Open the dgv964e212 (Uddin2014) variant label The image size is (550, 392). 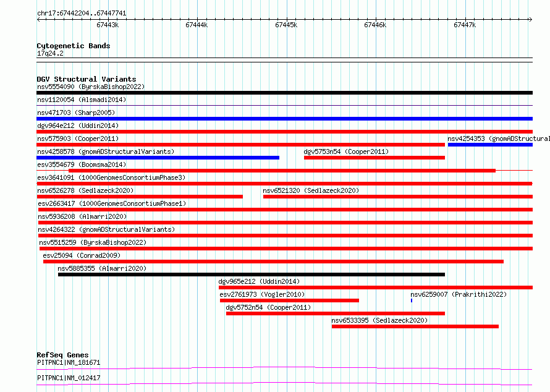pyautogui.click(x=78, y=126)
